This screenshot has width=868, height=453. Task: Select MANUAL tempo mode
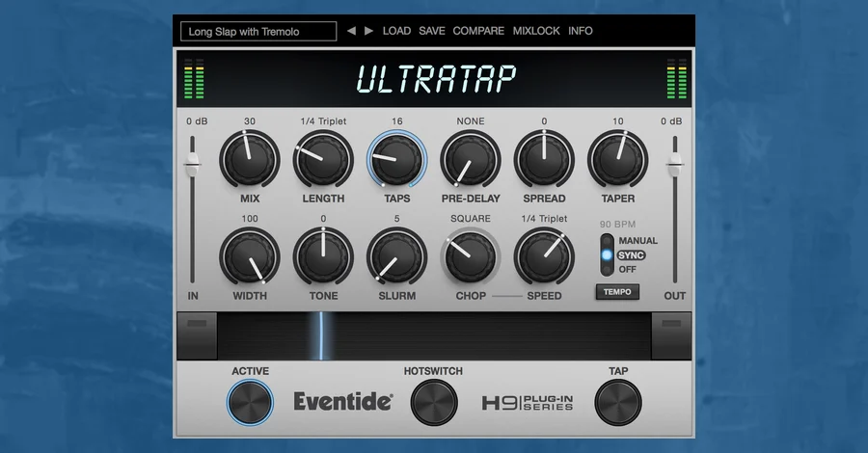tap(637, 241)
